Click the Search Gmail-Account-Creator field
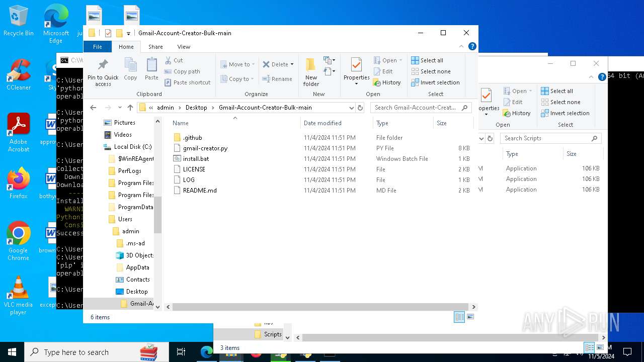This screenshot has width=644, height=362. (x=421, y=108)
